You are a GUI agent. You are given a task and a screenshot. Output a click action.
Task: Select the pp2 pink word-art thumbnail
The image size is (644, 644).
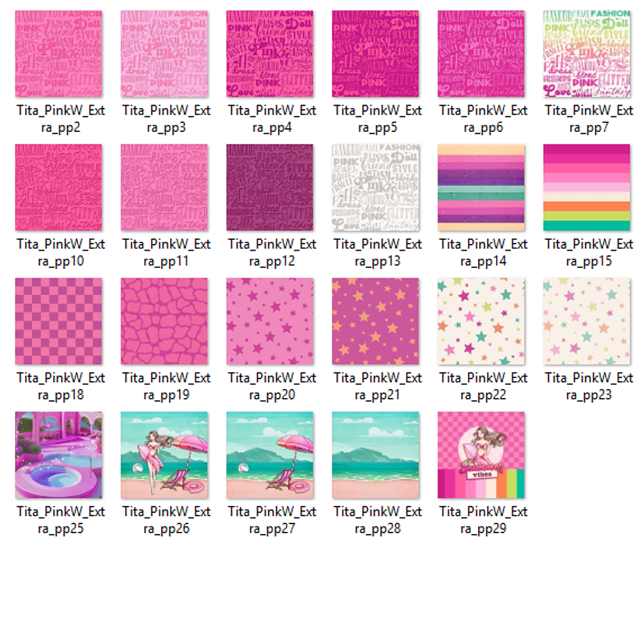58,54
